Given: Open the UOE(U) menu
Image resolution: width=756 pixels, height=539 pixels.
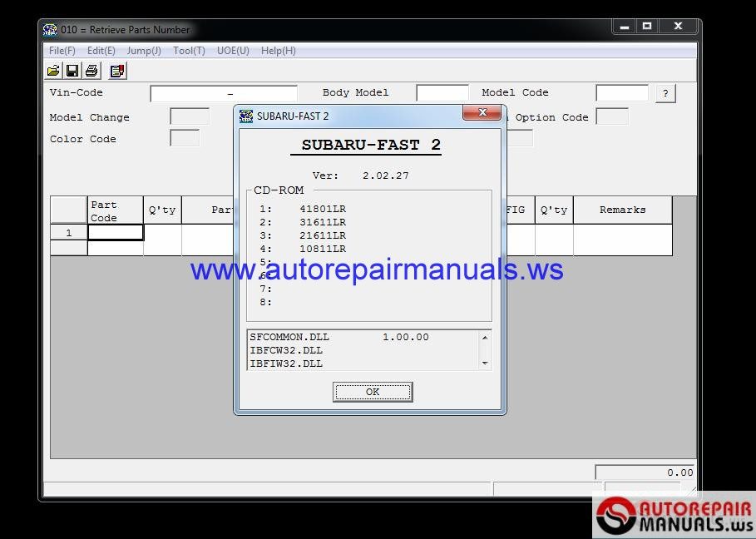Looking at the screenshot, I should (233, 51).
